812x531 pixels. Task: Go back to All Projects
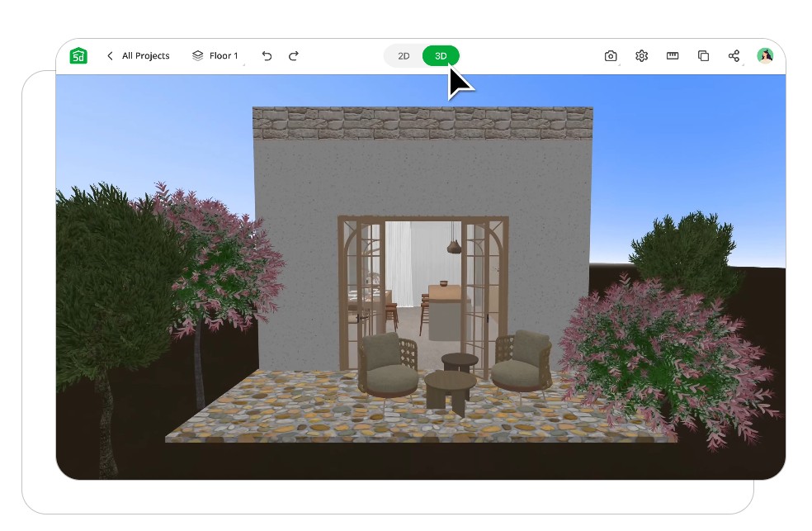[138, 56]
